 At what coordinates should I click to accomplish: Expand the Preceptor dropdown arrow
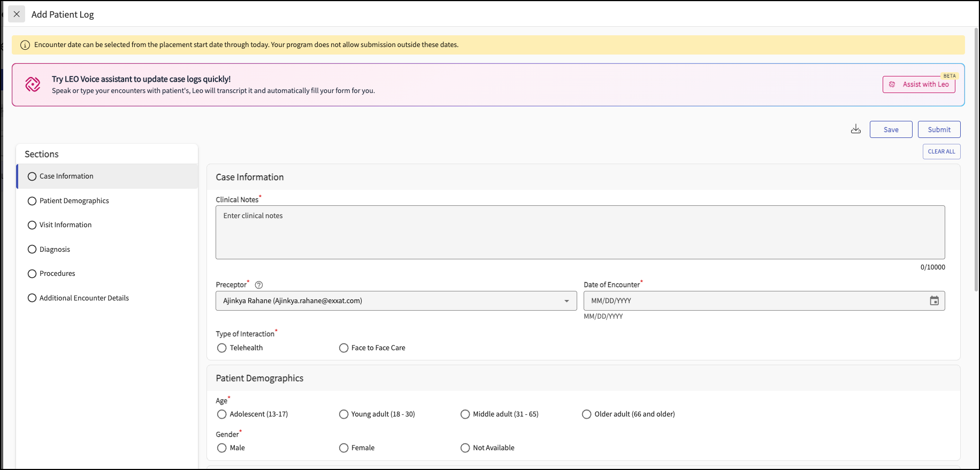pyautogui.click(x=566, y=301)
